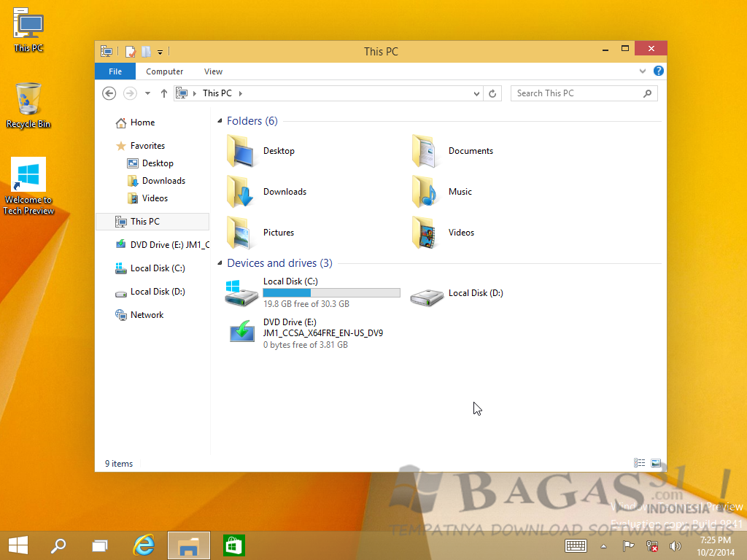Click the search magnifier in search box

click(647, 93)
